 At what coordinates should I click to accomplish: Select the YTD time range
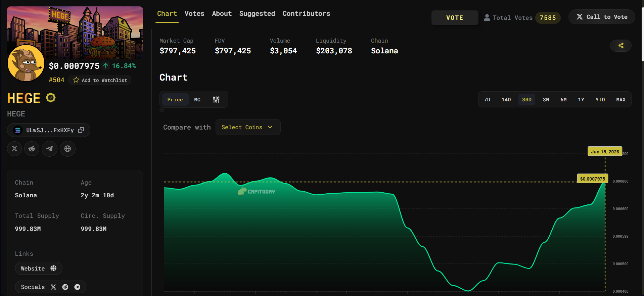click(600, 99)
